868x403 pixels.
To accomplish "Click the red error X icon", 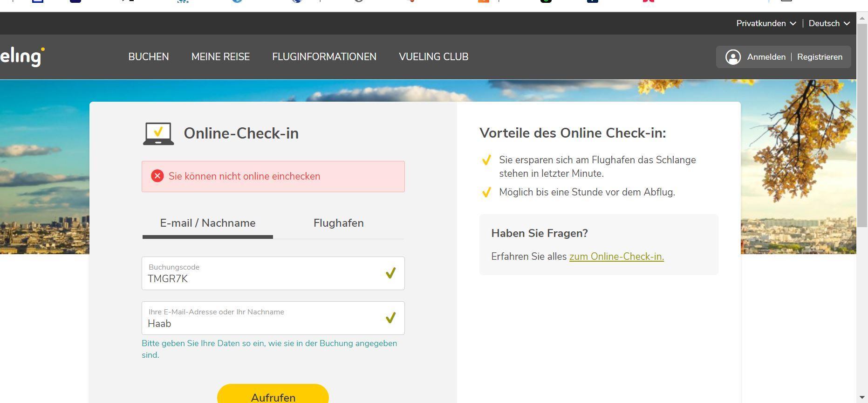I will pyautogui.click(x=157, y=176).
